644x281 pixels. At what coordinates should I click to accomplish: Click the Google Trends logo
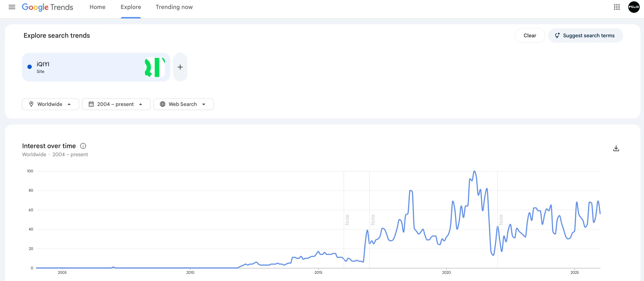(47, 7)
